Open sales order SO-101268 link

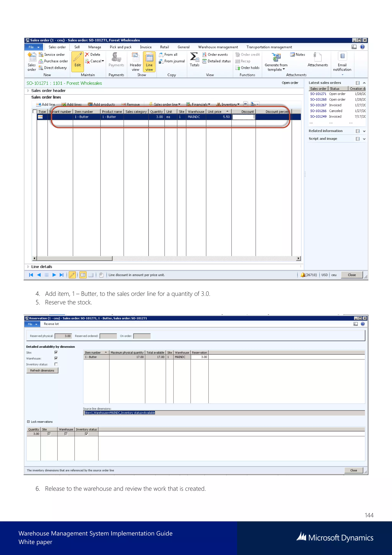[x=318, y=99]
